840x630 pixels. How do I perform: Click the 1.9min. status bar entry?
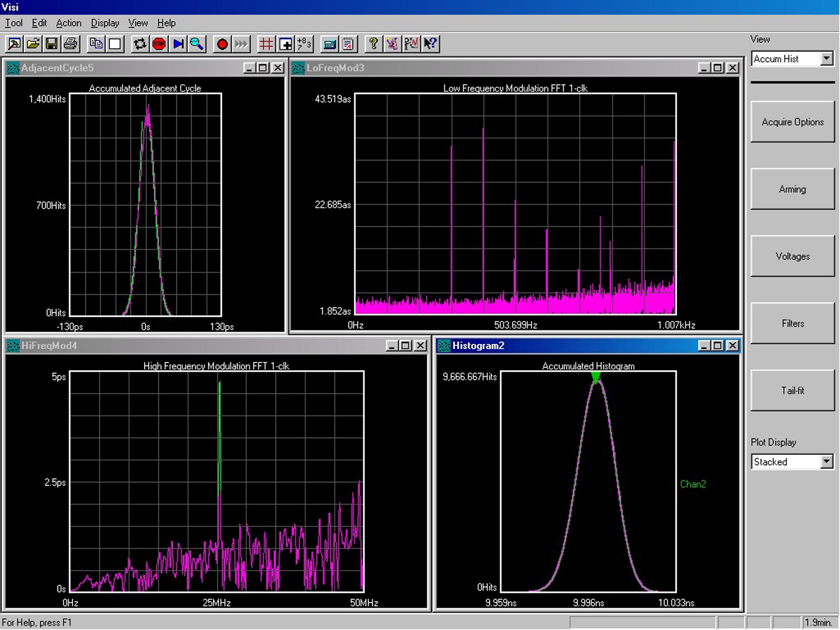[819, 622]
